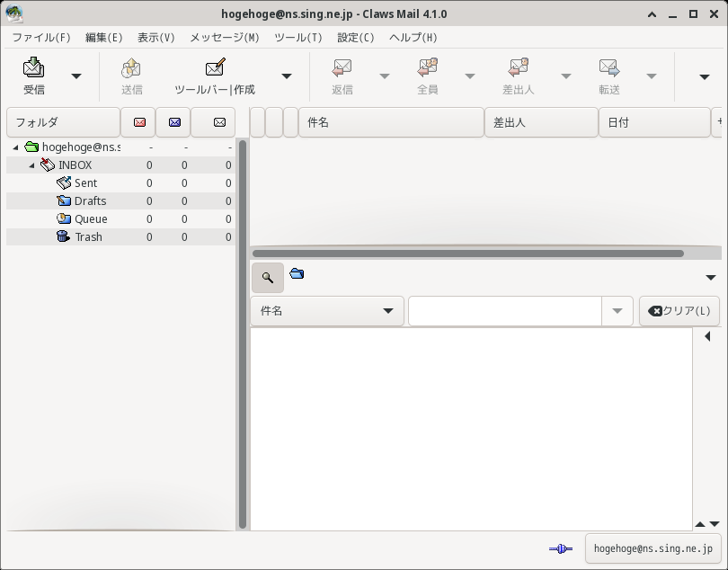Click the Claws Mail application icon in titlebar
This screenshot has height=570, width=728.
pos(13,14)
